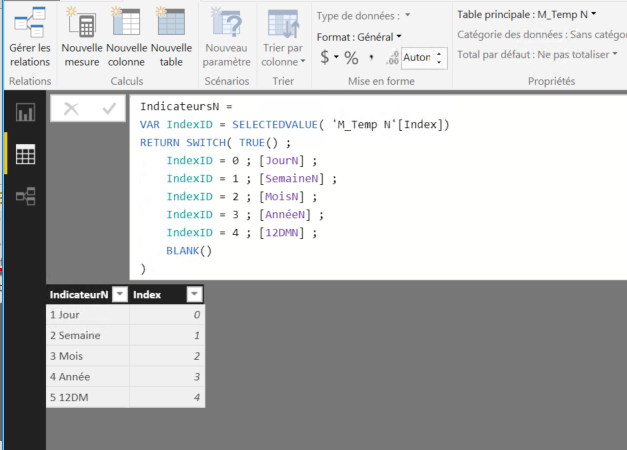
Task: Create a Nouvelle mesure
Action: click(82, 37)
